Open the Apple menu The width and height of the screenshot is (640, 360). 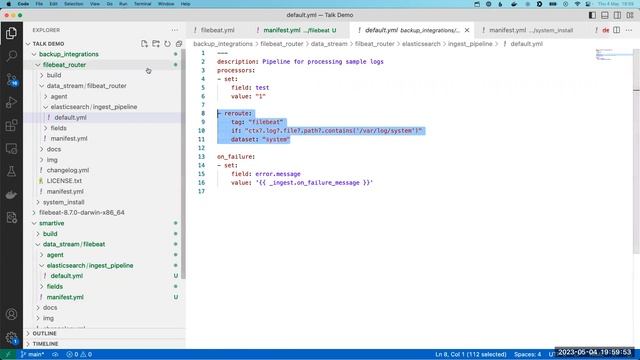[x=9, y=4]
